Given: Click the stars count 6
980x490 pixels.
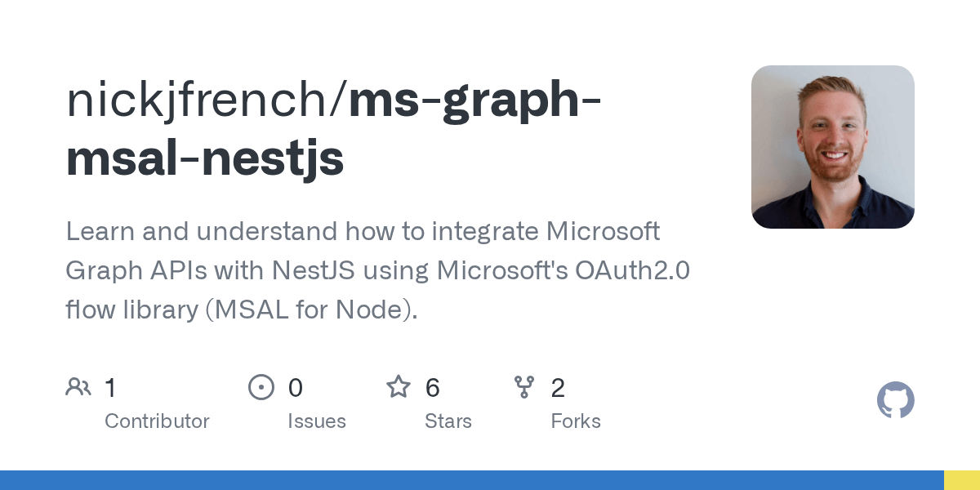Looking at the screenshot, I should point(433,388).
